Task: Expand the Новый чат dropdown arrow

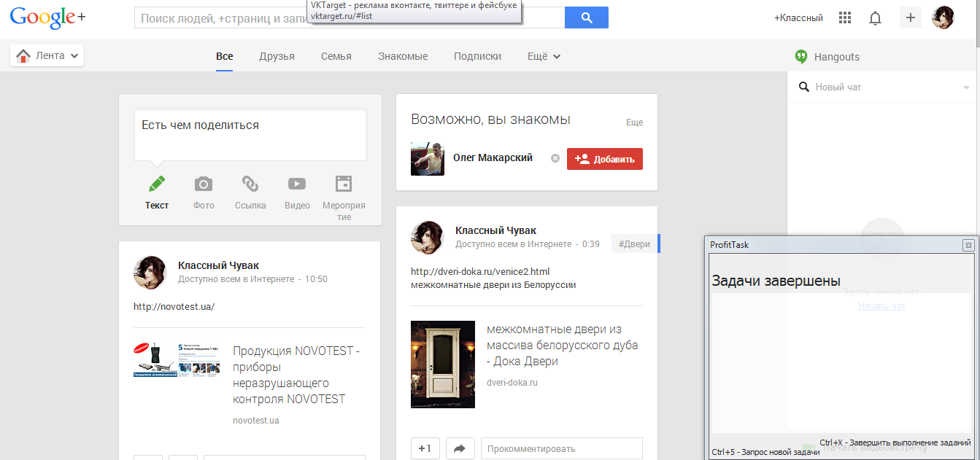Action: (966, 88)
